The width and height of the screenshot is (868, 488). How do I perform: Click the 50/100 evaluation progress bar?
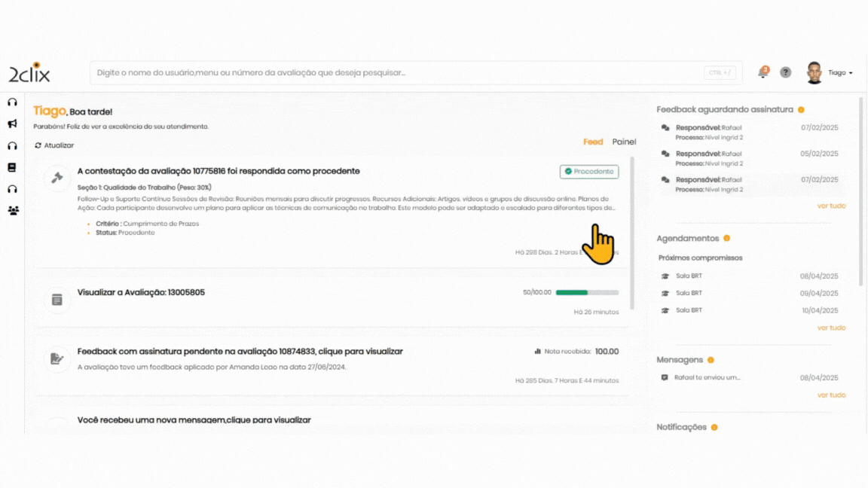click(587, 292)
